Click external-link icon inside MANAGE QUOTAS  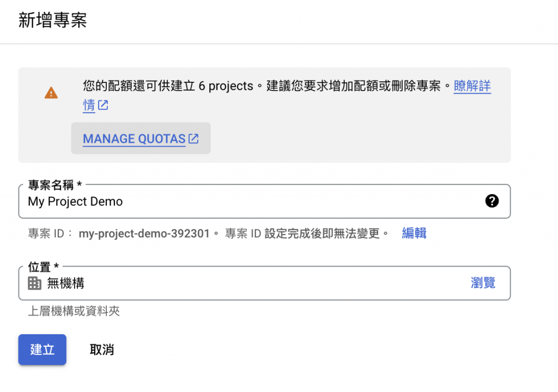click(x=193, y=138)
